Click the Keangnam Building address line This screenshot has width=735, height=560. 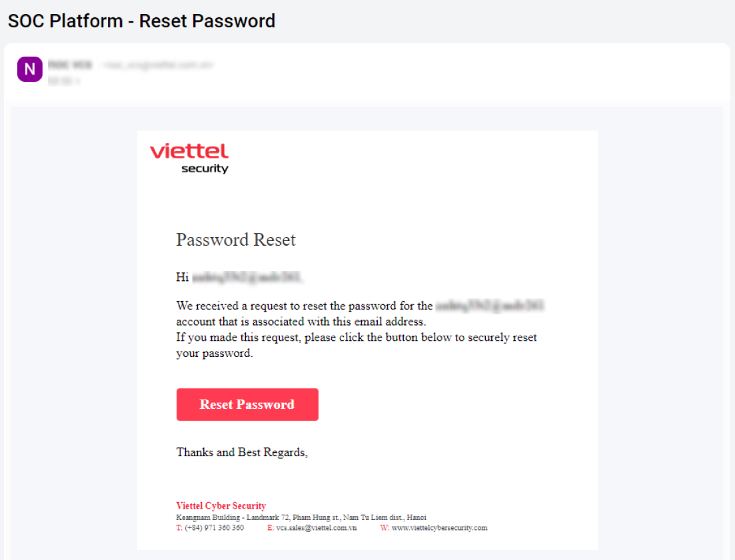pyautogui.click(x=301, y=517)
